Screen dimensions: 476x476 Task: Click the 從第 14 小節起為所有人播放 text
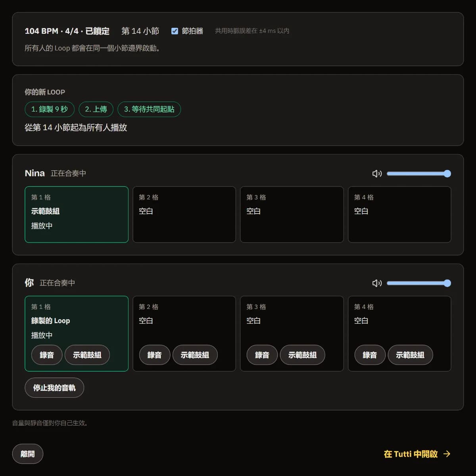[76, 127]
